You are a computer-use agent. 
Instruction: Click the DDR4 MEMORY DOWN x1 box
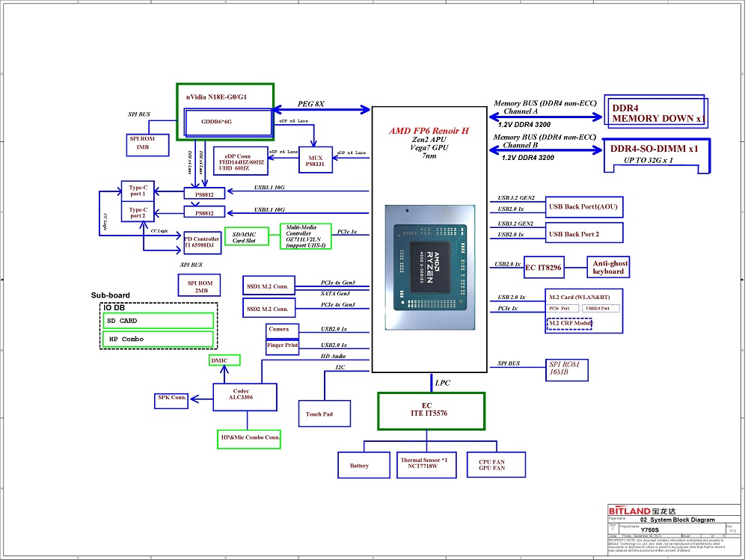coord(656,111)
